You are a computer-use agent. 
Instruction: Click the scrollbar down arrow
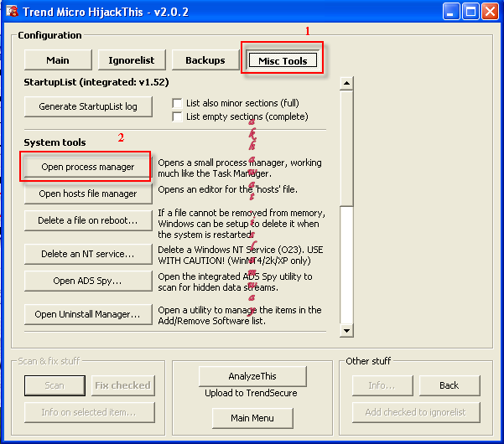pyautogui.click(x=346, y=331)
